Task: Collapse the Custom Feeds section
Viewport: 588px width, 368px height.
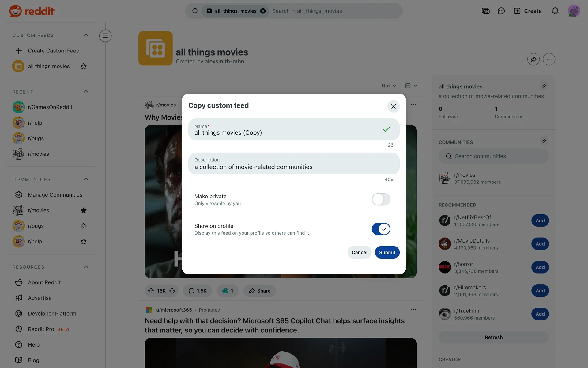Action: (x=86, y=35)
